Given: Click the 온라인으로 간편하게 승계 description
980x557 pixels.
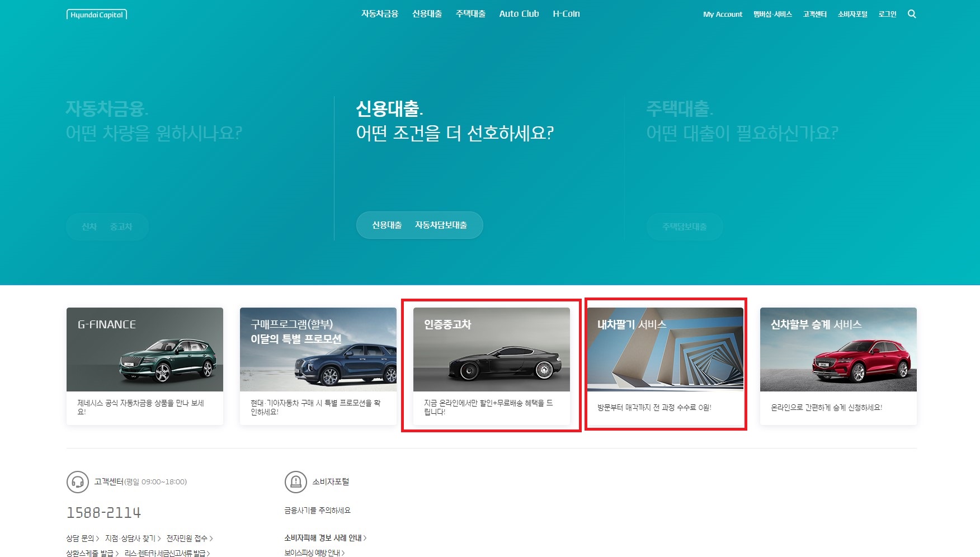Looking at the screenshot, I should click(827, 408).
